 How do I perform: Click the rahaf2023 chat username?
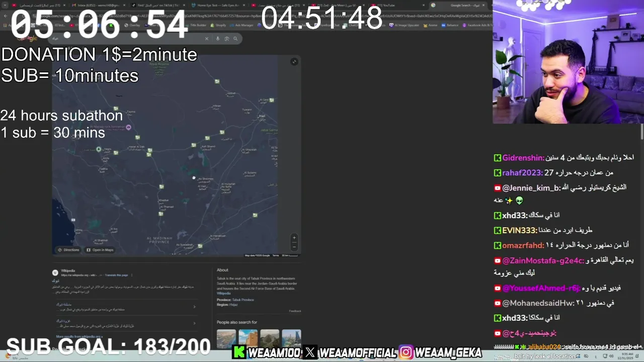522,172
